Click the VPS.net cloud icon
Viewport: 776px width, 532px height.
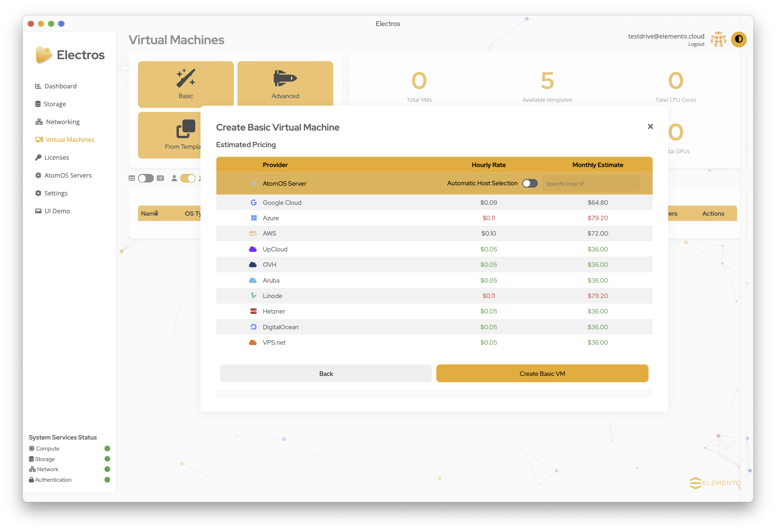253,342
